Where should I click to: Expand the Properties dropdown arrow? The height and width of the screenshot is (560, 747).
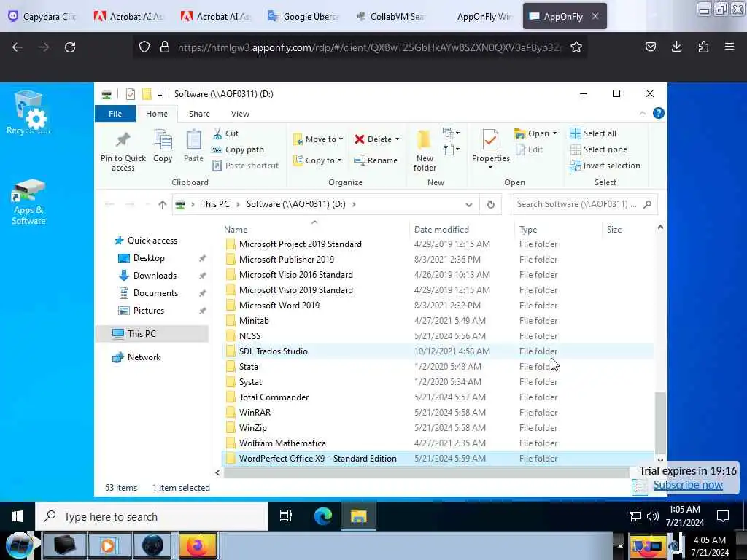click(490, 168)
